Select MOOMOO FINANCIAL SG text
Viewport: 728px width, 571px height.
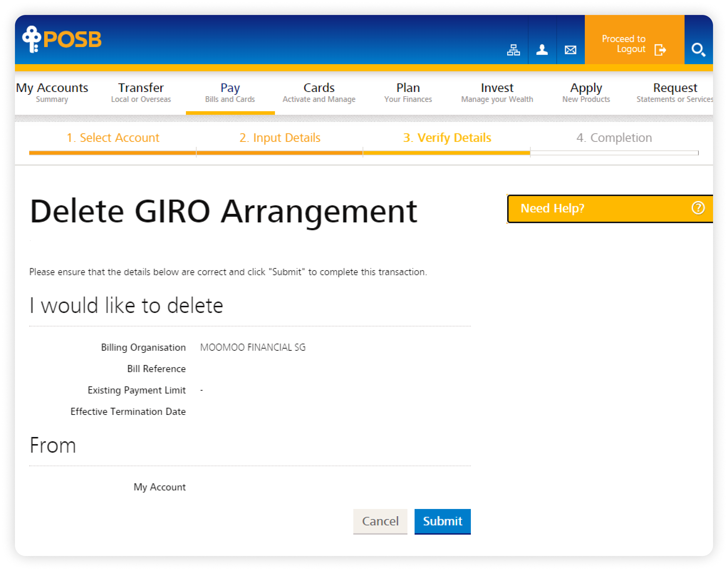[253, 348]
